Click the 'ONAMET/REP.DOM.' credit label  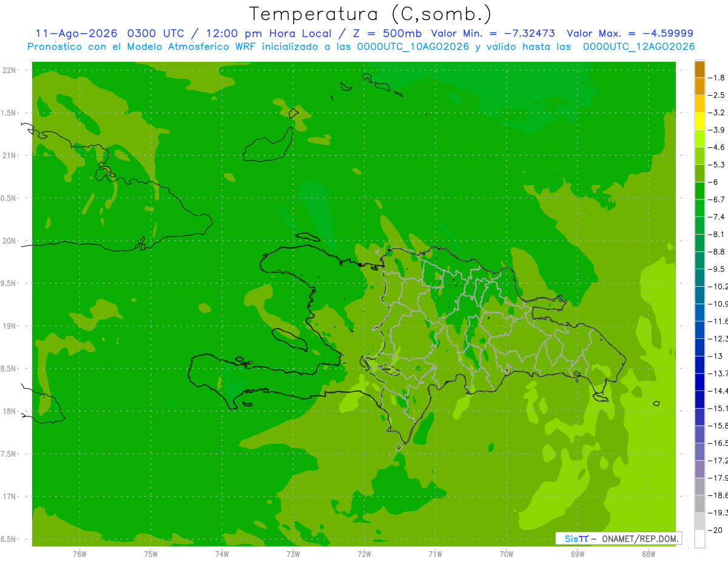[639, 538]
